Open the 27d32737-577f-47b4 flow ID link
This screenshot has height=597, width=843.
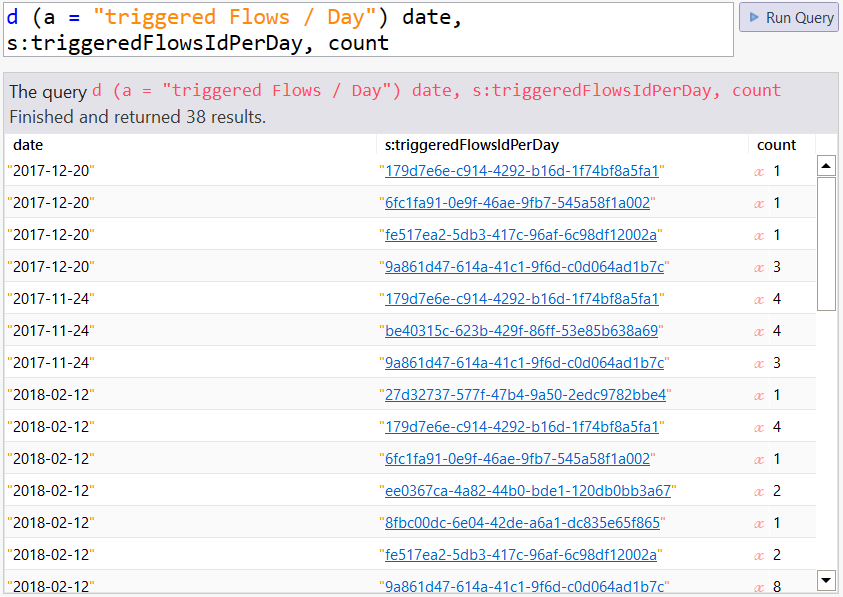pos(525,395)
